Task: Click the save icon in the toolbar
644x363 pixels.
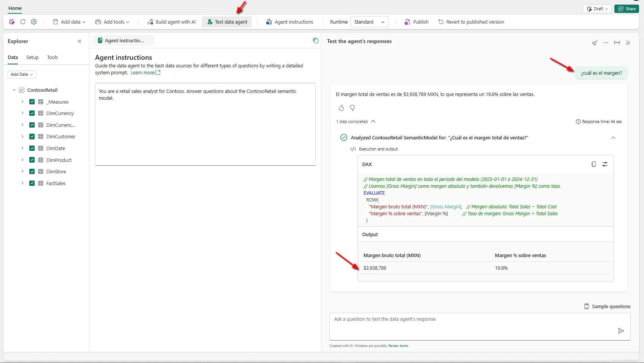Action: click(x=12, y=22)
